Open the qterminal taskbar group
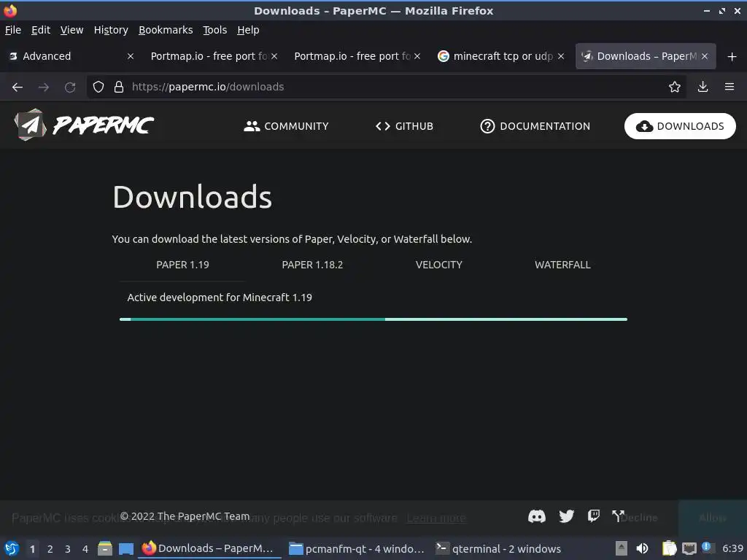The height and width of the screenshot is (560, 747). [498, 548]
